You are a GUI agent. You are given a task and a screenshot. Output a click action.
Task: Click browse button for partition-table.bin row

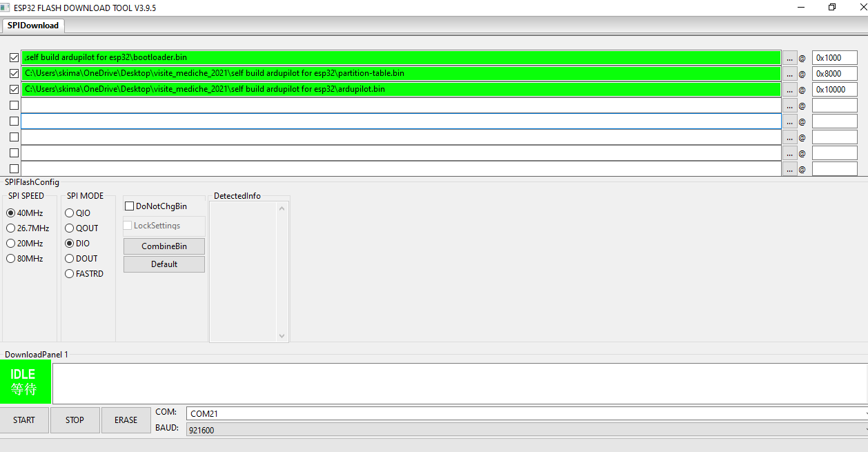pos(789,74)
